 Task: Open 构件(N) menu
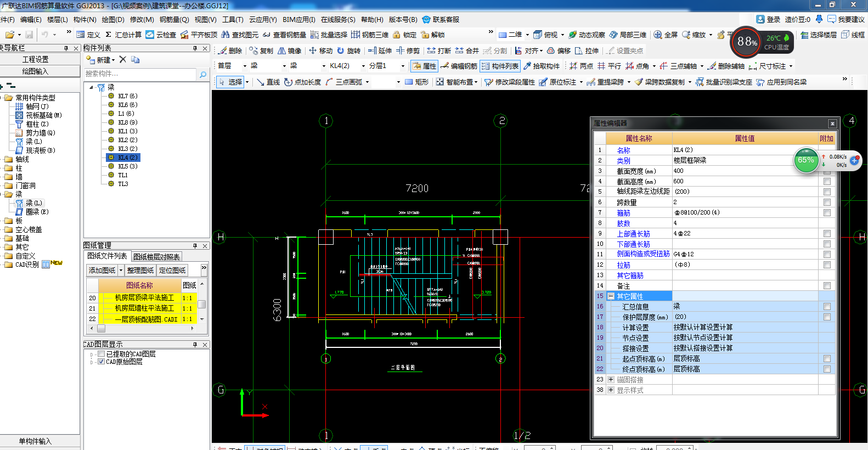84,19
